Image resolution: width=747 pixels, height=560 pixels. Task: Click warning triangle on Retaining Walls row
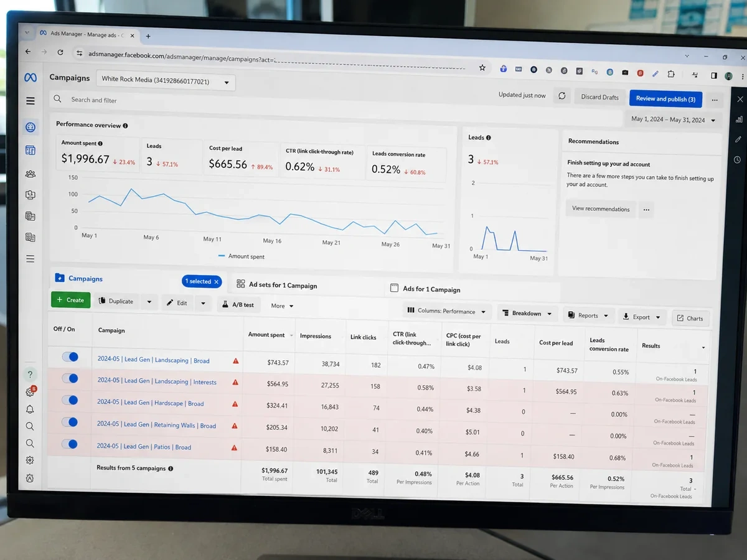click(x=235, y=426)
